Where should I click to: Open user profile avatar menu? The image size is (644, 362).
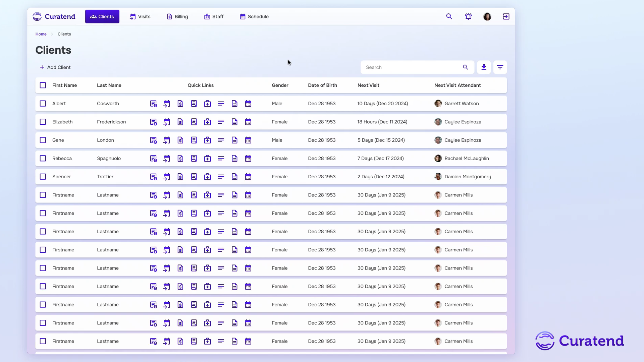click(x=487, y=16)
